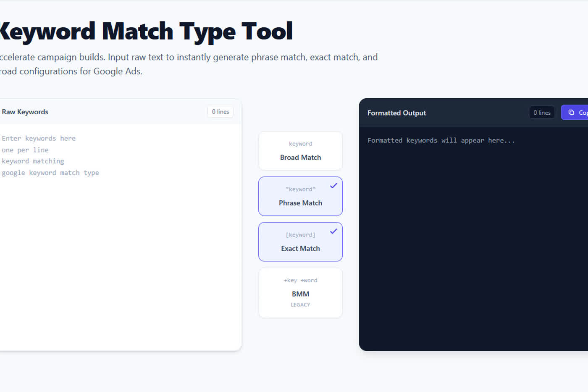Click the Formatted Output panel title
Screen dimensions: 588x392
(x=396, y=113)
